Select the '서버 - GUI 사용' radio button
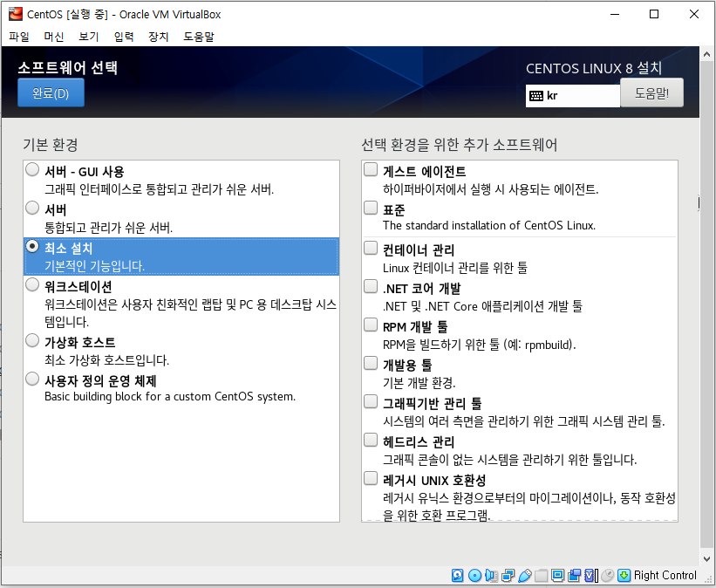 point(32,169)
